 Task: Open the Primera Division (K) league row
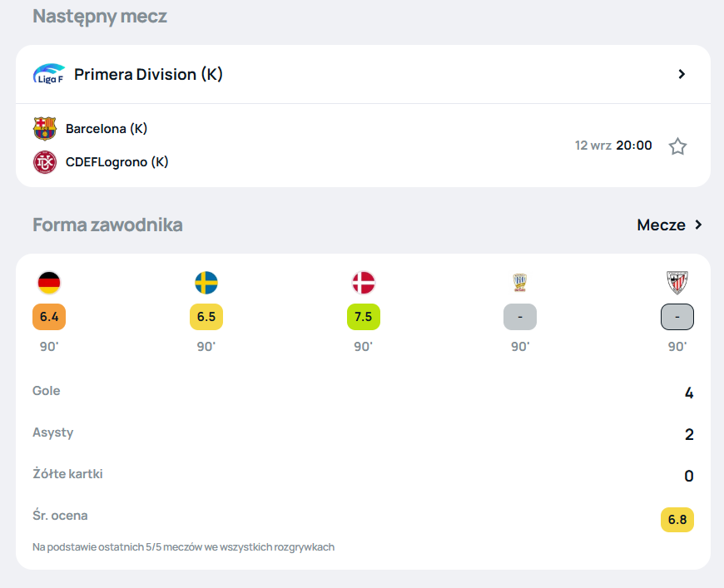tap(363, 74)
